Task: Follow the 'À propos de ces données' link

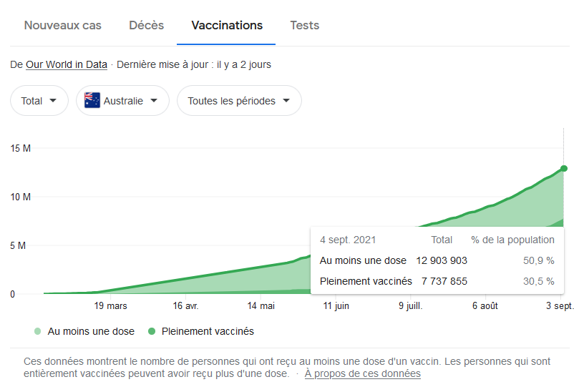Action: click(x=362, y=373)
